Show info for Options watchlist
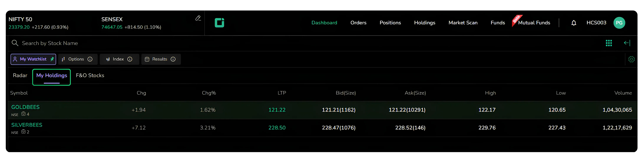The height and width of the screenshot is (163, 644). click(90, 59)
